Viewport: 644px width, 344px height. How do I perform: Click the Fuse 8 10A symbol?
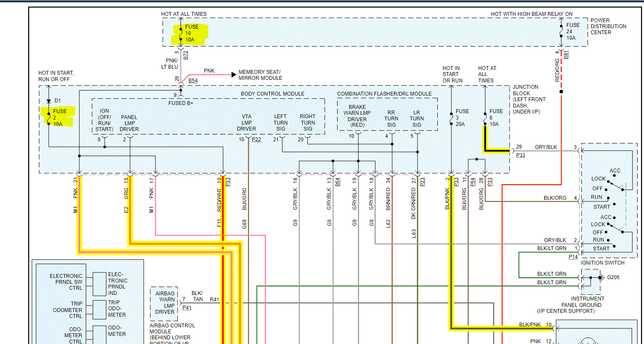pos(485,117)
